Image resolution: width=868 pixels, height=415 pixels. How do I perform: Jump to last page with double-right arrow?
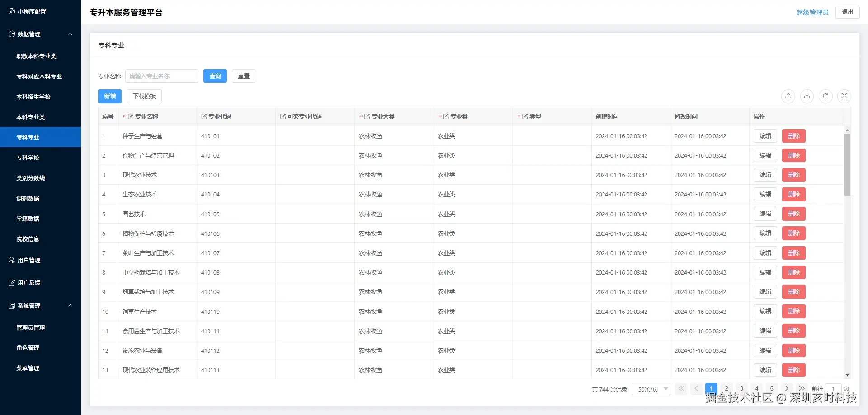pyautogui.click(x=802, y=388)
